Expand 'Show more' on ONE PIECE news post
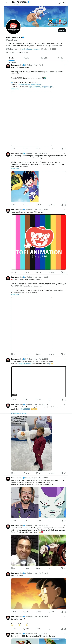Image resolution: width=72 pixels, height=644 pixels. [x=15, y=295]
